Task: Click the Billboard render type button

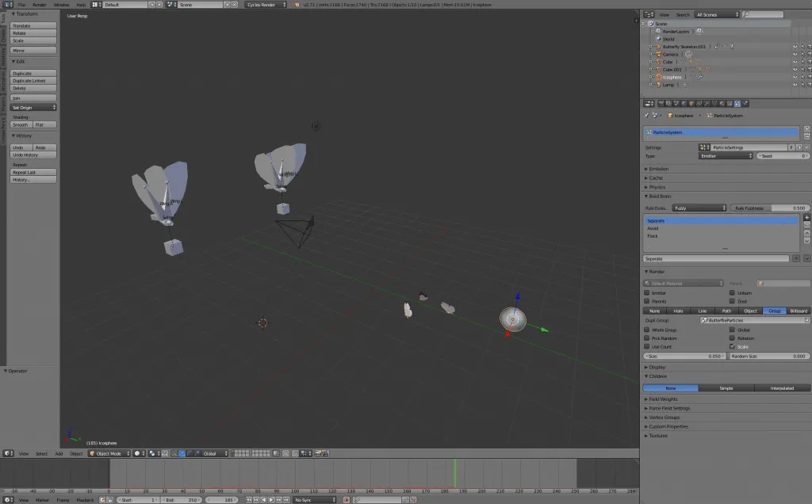Action: click(x=797, y=311)
